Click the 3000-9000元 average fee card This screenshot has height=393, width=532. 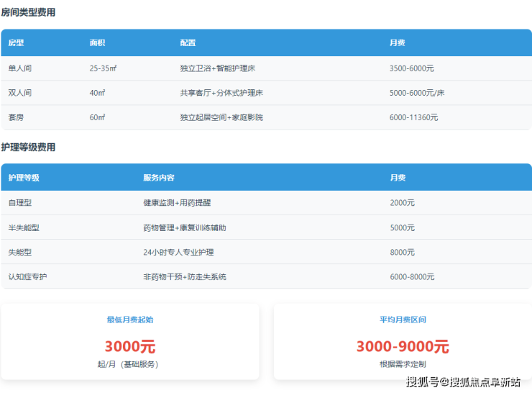click(403, 346)
